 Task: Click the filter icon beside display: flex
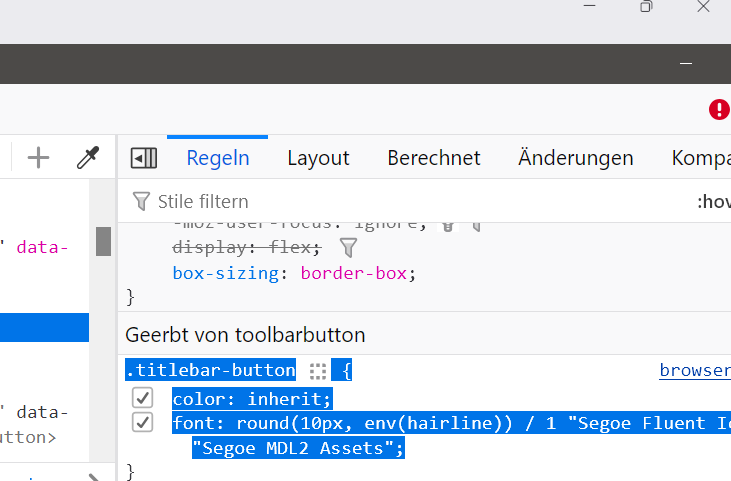pos(348,247)
